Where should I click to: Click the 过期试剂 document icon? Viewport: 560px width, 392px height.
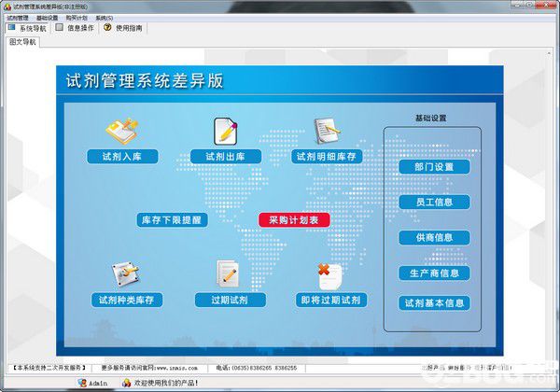coord(228,273)
